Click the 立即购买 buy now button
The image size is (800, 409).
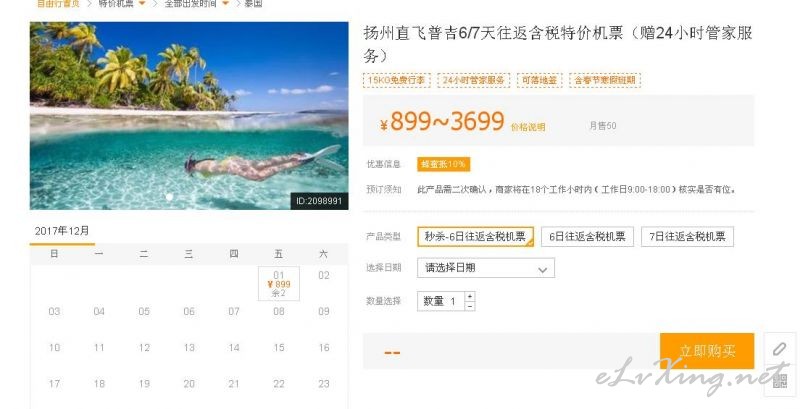click(707, 351)
